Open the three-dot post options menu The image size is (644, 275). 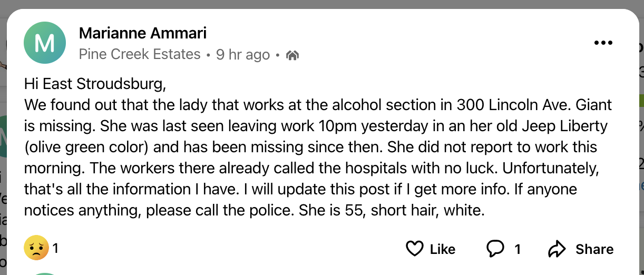pos(603,43)
